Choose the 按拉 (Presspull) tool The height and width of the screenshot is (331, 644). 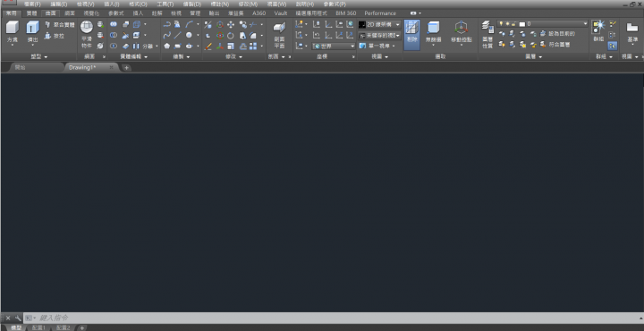(55, 36)
